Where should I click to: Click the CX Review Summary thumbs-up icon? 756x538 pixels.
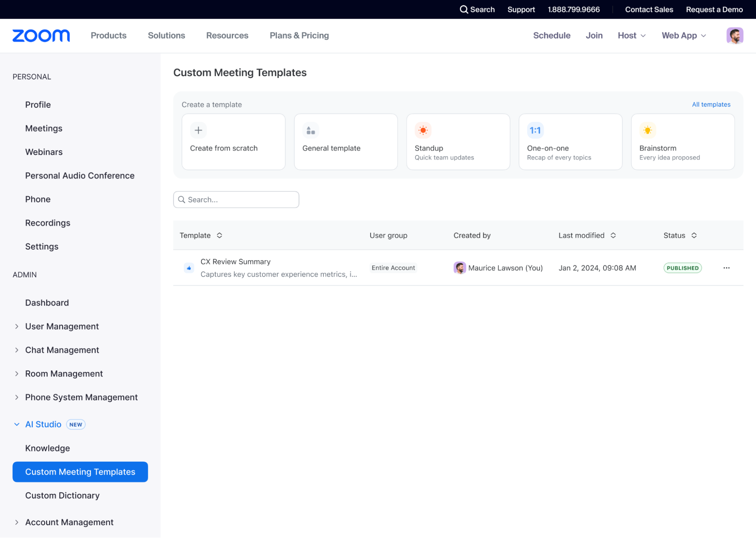[x=189, y=268]
